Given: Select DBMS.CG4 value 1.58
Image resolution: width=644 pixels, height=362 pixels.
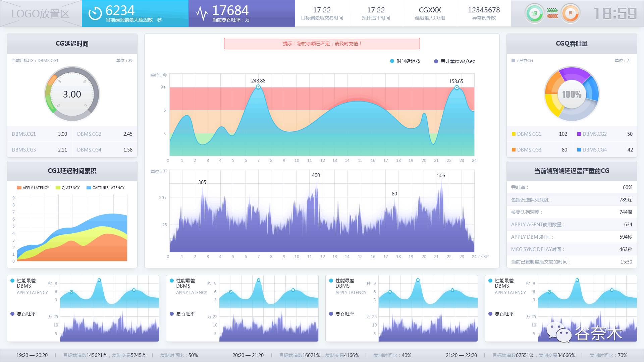Looking at the screenshot, I should coord(128,150).
